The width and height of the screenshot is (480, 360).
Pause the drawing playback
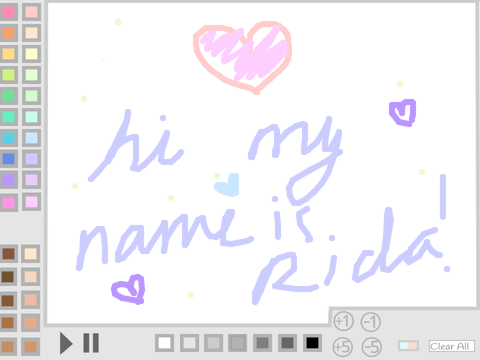pos(91,343)
